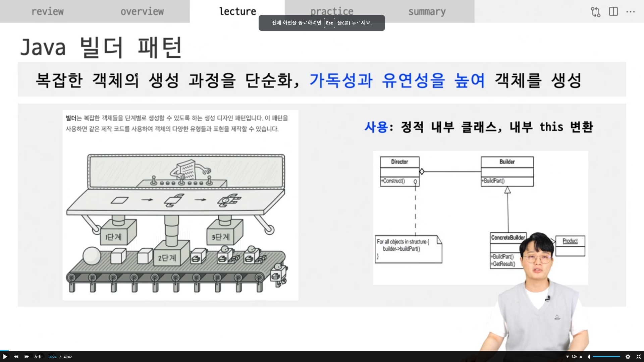Click the builder->buildPart() note box
The width and height of the screenshot is (644, 362).
tap(409, 249)
